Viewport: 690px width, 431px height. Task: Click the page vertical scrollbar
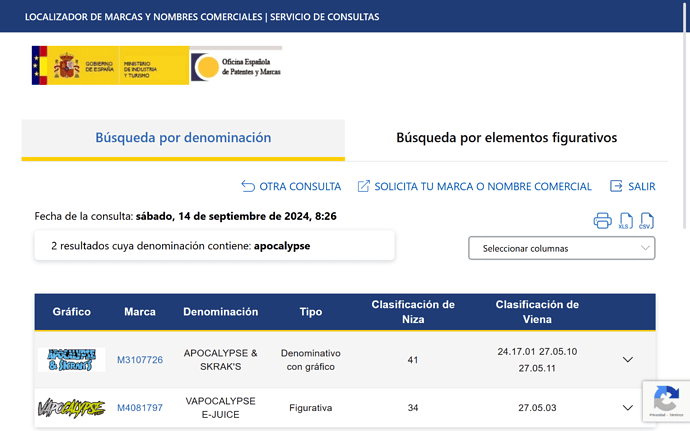[685, 114]
